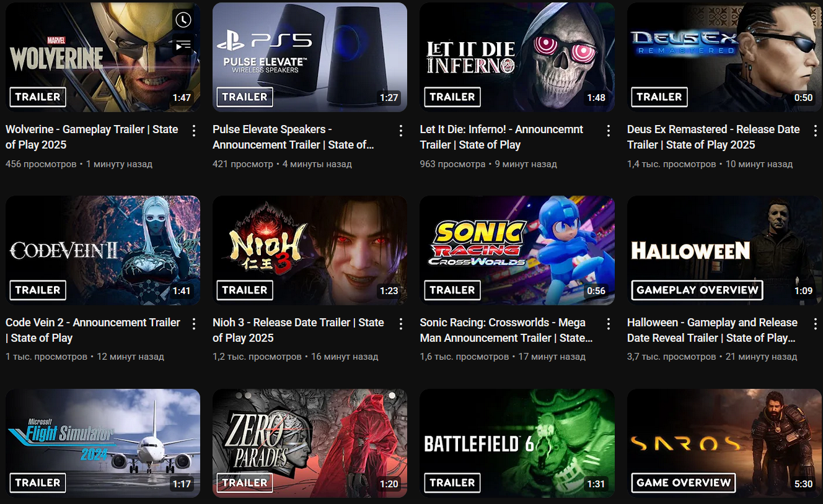823x504 pixels.
Task: Click the add-to-queue icon on Wolverine thumbnail
Action: (183, 45)
